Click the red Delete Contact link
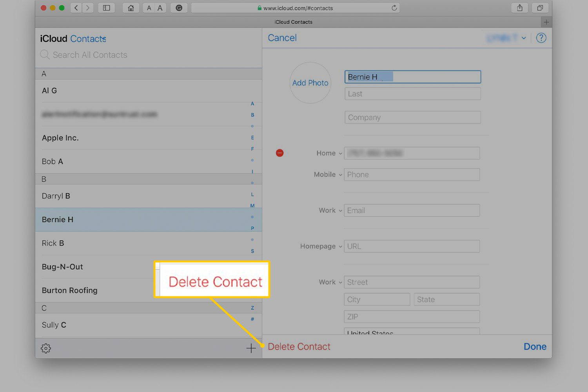 (299, 347)
